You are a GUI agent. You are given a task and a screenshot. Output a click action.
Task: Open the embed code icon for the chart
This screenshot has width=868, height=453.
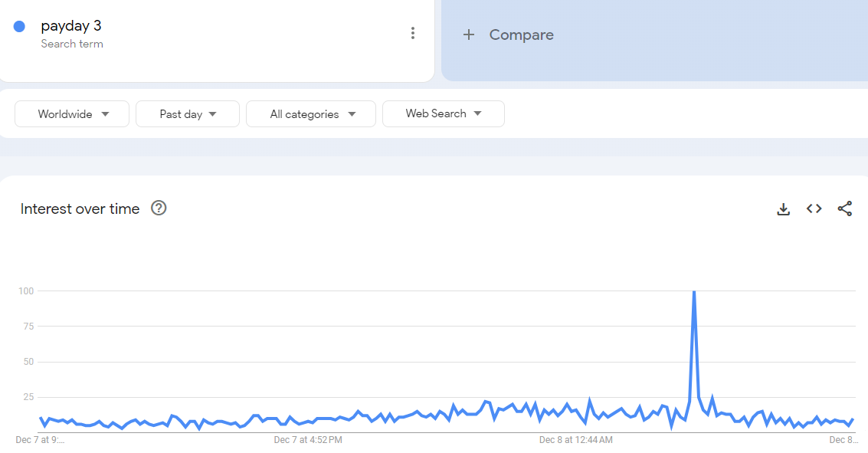pos(814,208)
